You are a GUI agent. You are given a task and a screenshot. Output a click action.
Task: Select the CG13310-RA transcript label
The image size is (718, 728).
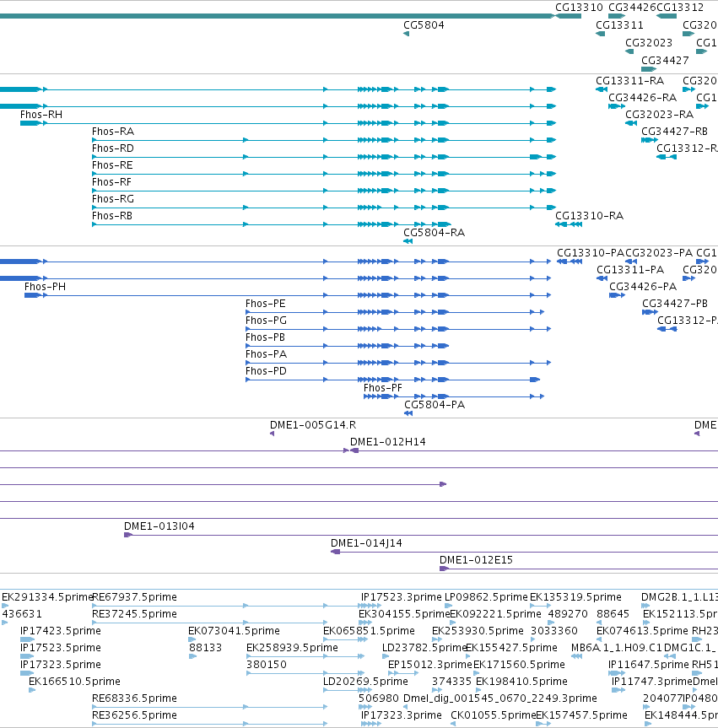[590, 216]
